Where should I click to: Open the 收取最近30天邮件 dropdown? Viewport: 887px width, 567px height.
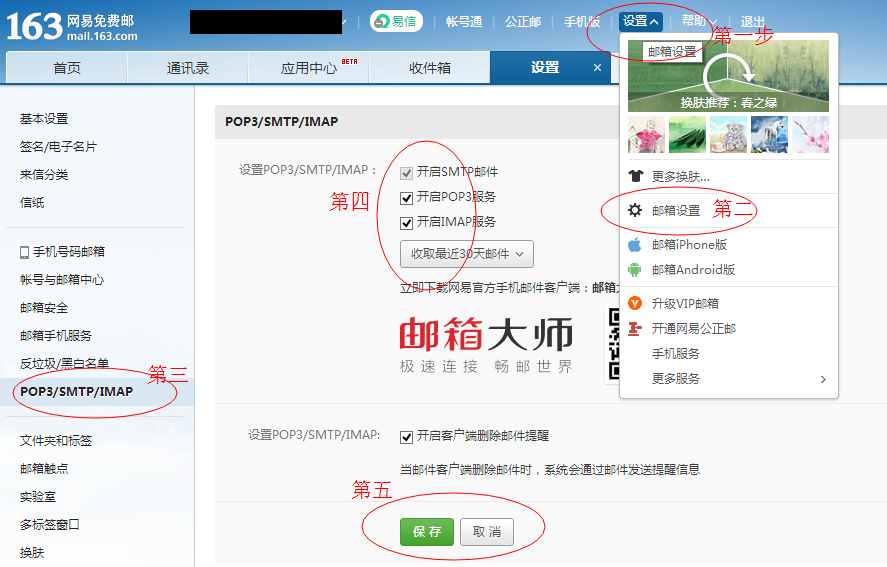tap(467, 254)
